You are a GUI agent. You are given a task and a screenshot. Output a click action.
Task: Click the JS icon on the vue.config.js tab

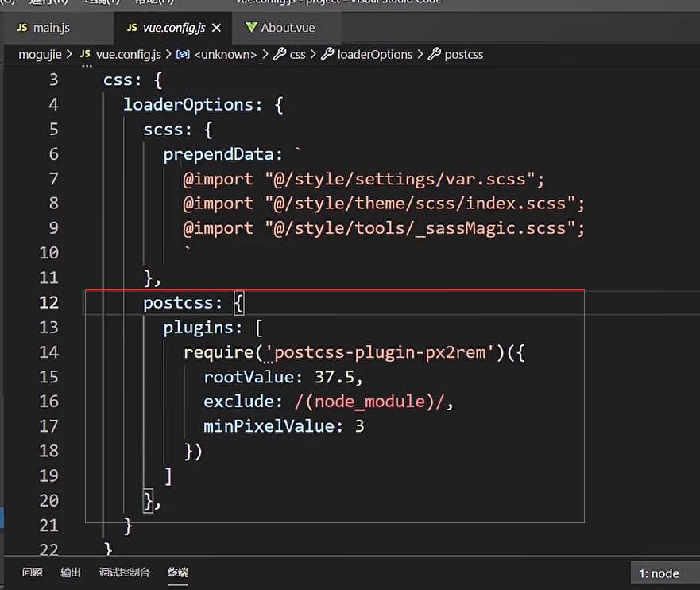(131, 28)
